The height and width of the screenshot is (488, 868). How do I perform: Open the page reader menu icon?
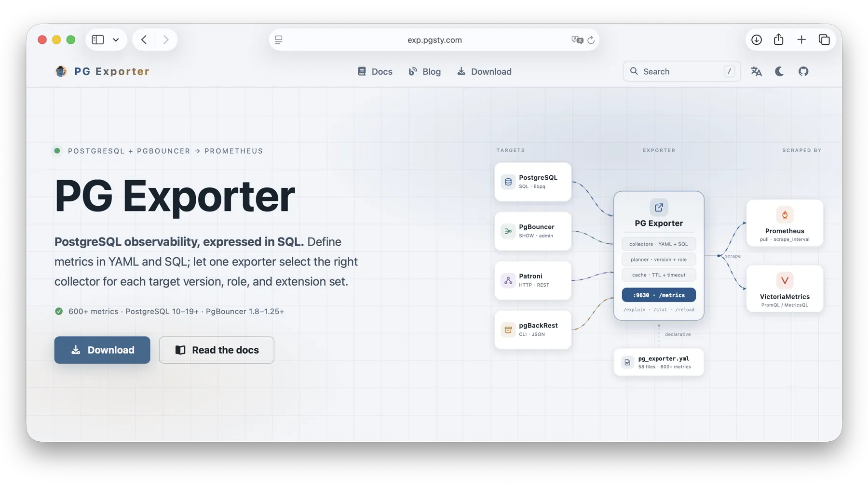(279, 40)
